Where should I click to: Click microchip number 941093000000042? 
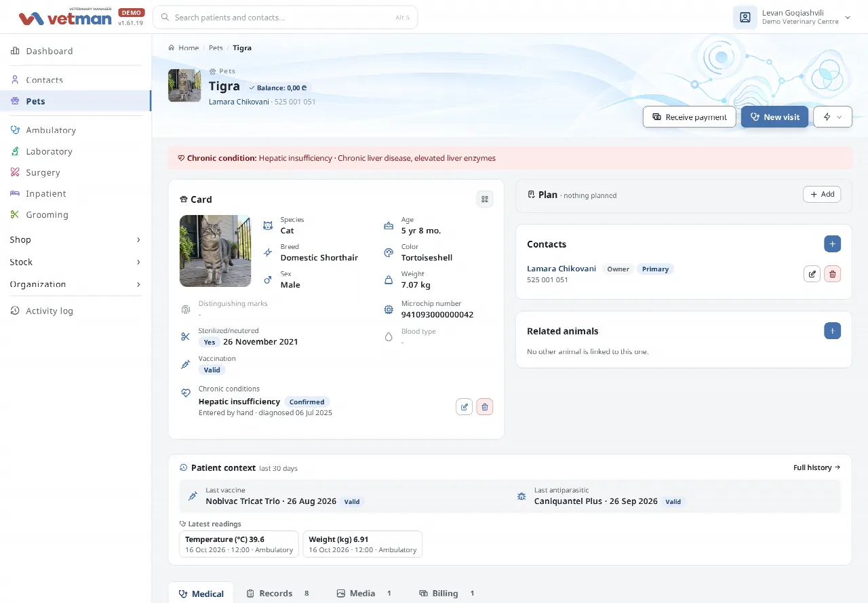[x=437, y=315]
